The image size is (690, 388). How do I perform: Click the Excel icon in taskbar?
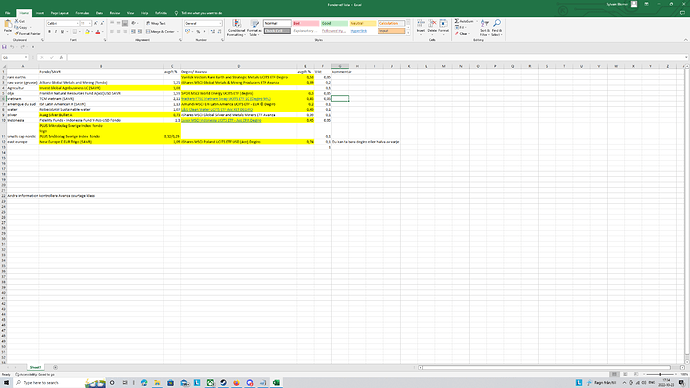click(276, 383)
